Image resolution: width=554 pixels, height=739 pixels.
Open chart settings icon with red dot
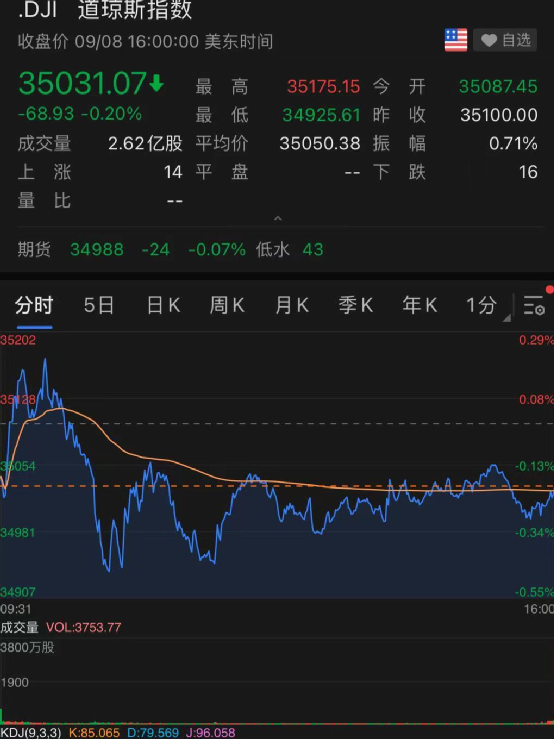535,305
